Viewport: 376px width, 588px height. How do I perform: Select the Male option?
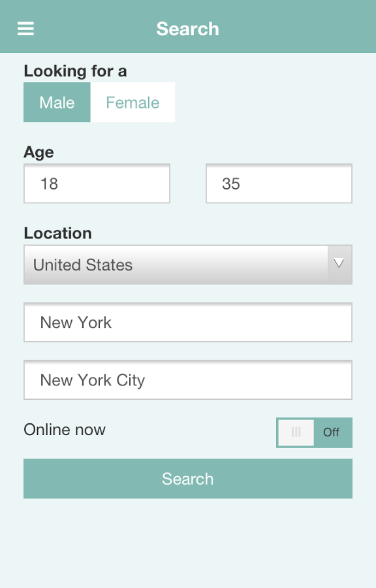[x=57, y=103]
